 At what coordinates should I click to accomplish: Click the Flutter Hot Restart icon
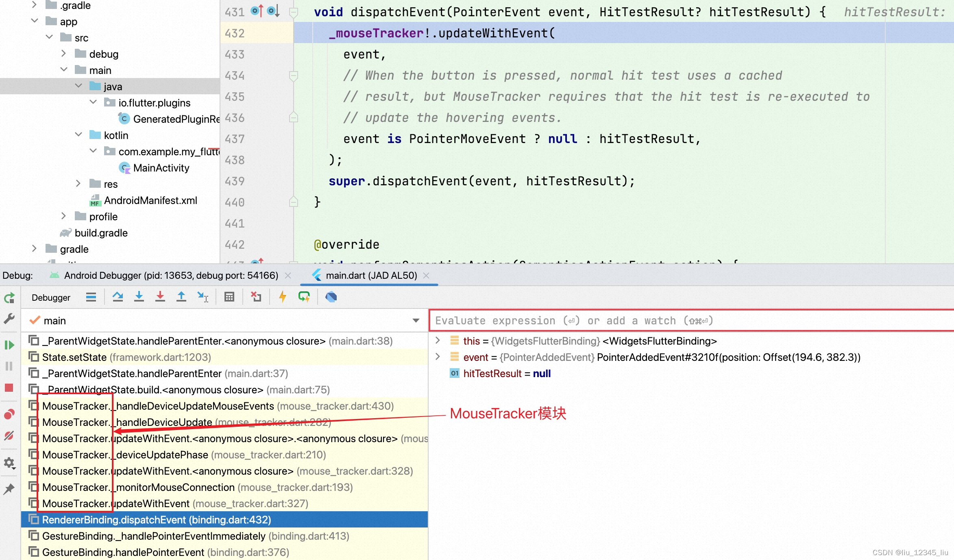(x=304, y=297)
